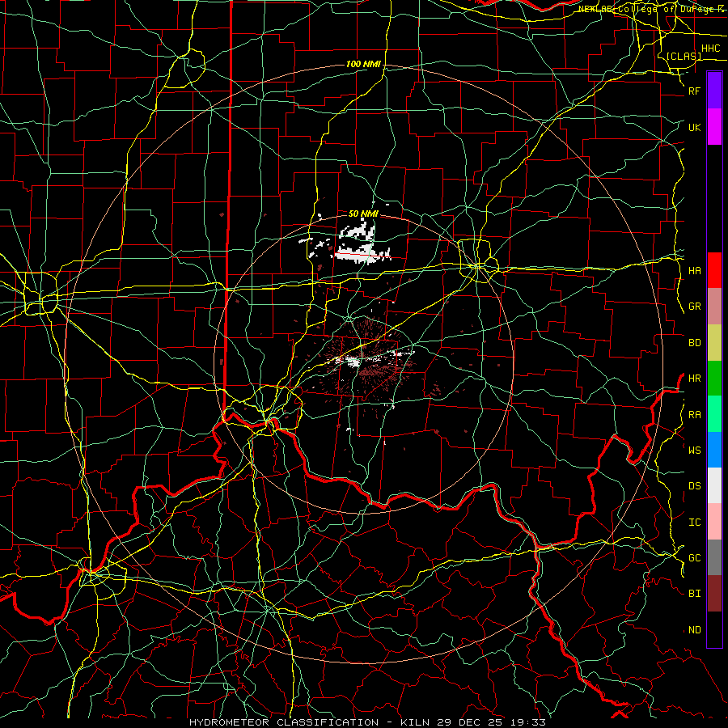
Task: Click the DS legend label
Action: pyautogui.click(x=694, y=486)
